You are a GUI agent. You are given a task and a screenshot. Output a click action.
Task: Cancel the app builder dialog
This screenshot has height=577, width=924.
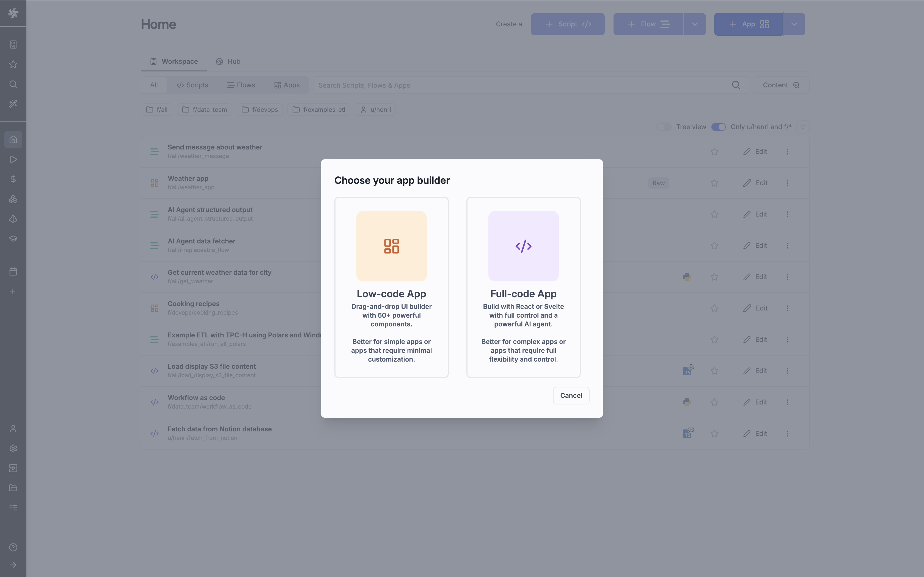571,395
